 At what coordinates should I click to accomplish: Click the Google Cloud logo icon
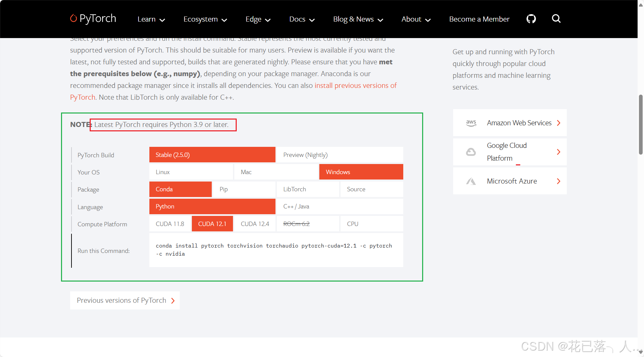[471, 152]
